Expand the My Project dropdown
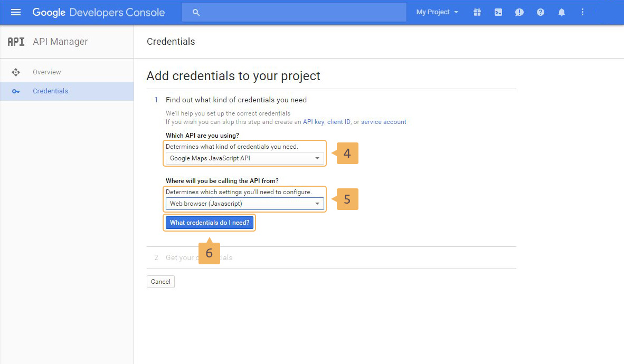The width and height of the screenshot is (624, 364). [437, 12]
